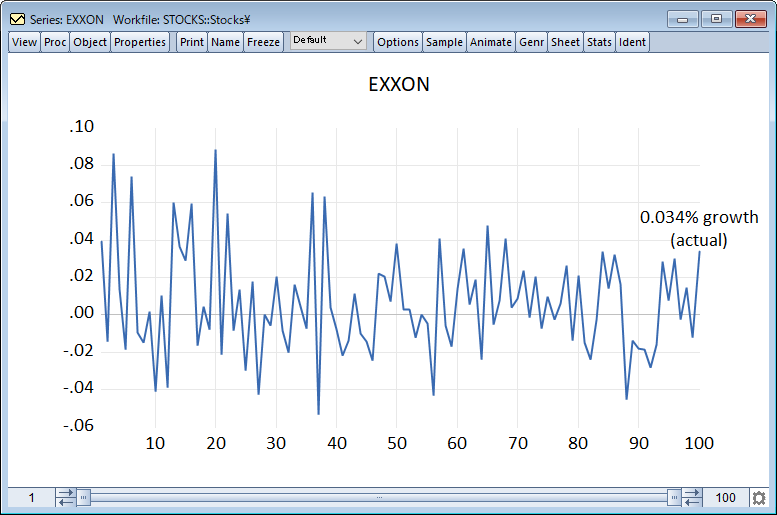The width and height of the screenshot is (777, 515).
Task: Show Stats view
Action: tap(599, 42)
